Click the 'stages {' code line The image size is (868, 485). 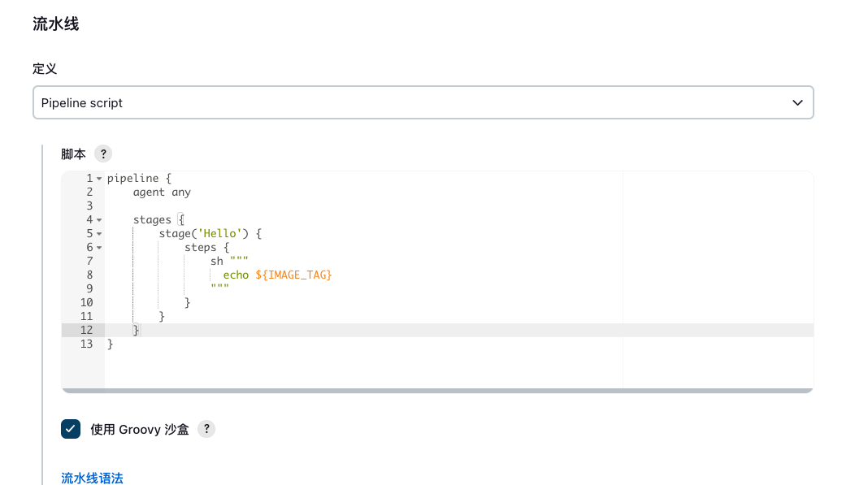(158, 220)
